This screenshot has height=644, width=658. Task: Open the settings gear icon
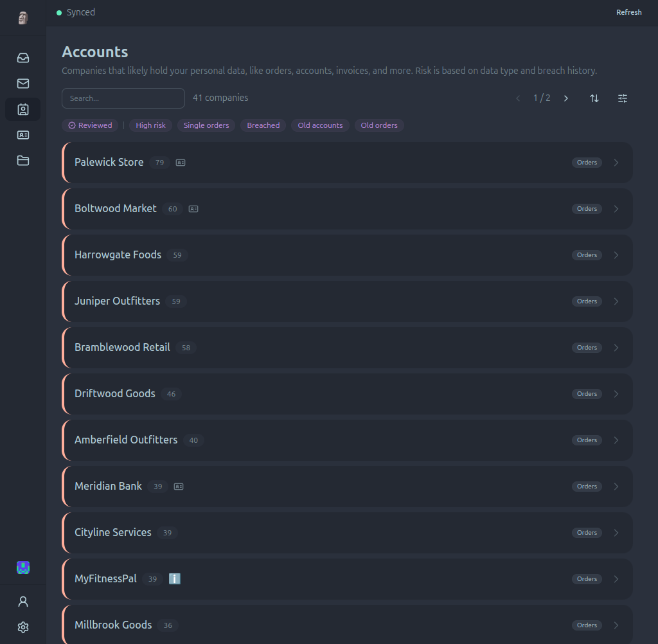(23, 627)
